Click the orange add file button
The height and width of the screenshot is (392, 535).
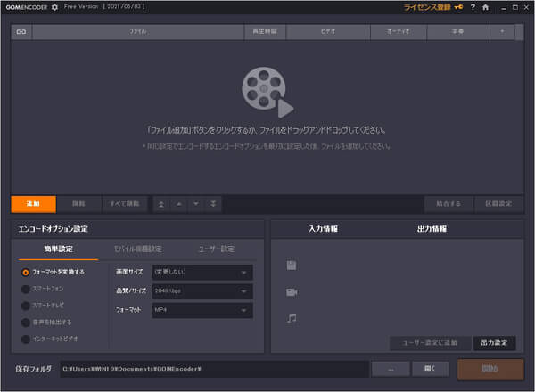[x=34, y=204]
